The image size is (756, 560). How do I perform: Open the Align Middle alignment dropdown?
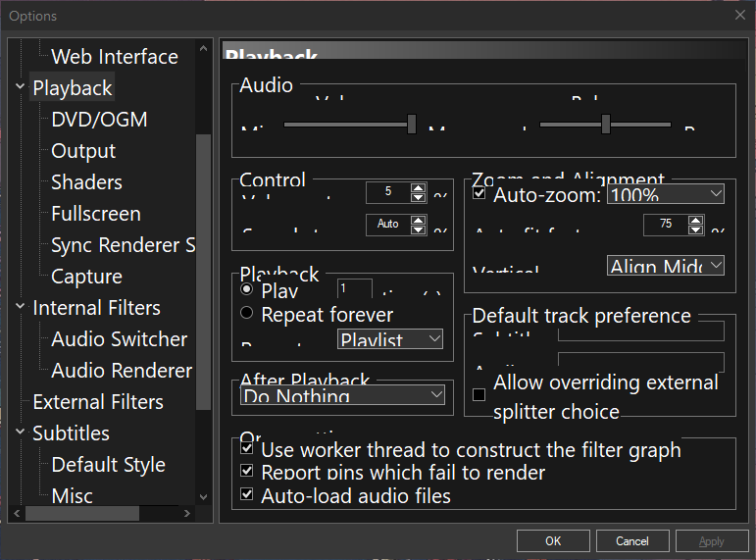click(666, 265)
